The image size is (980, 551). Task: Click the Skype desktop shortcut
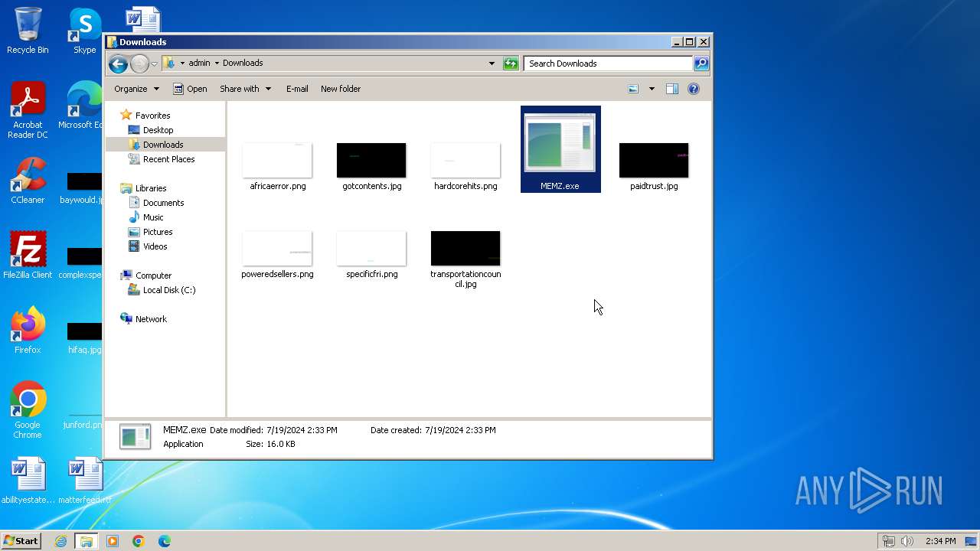(84, 31)
